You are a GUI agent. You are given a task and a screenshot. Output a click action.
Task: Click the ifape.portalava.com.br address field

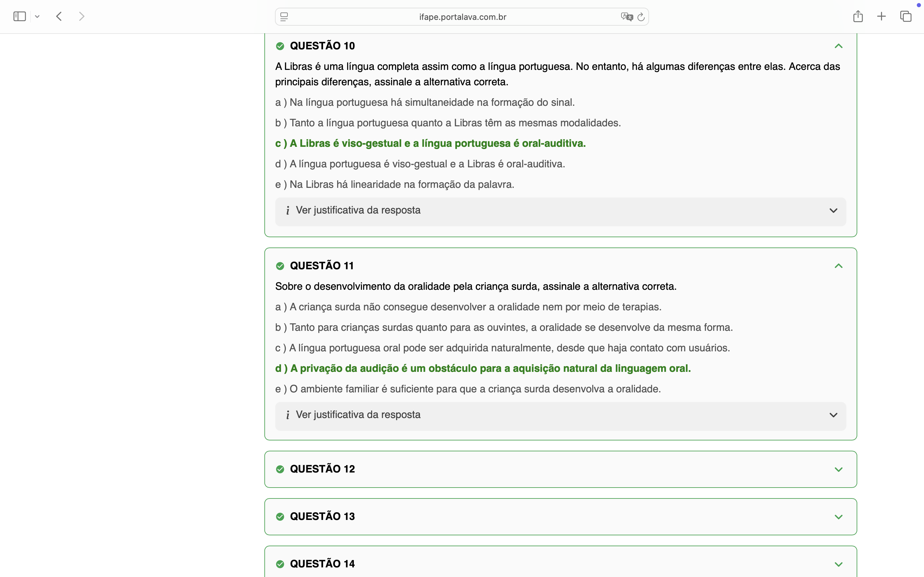[x=462, y=17]
